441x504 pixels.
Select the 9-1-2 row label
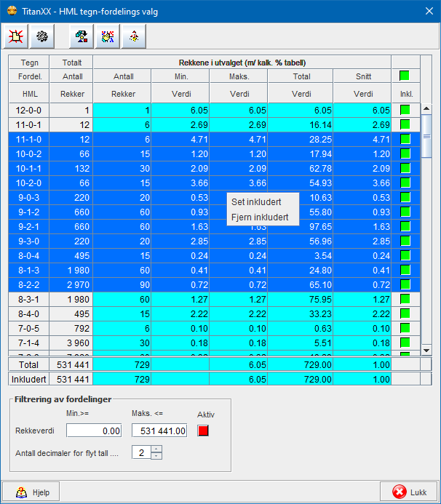coord(28,212)
